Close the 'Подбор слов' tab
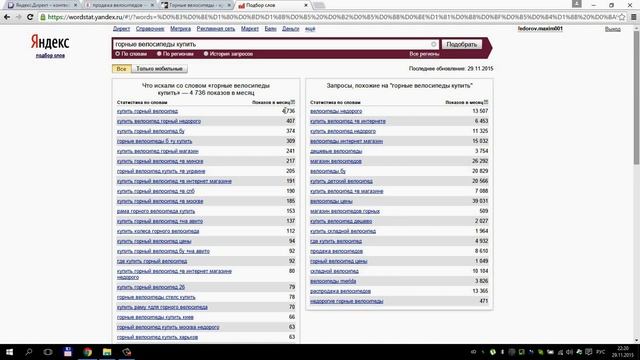The image size is (640, 360). pyautogui.click(x=306, y=5)
